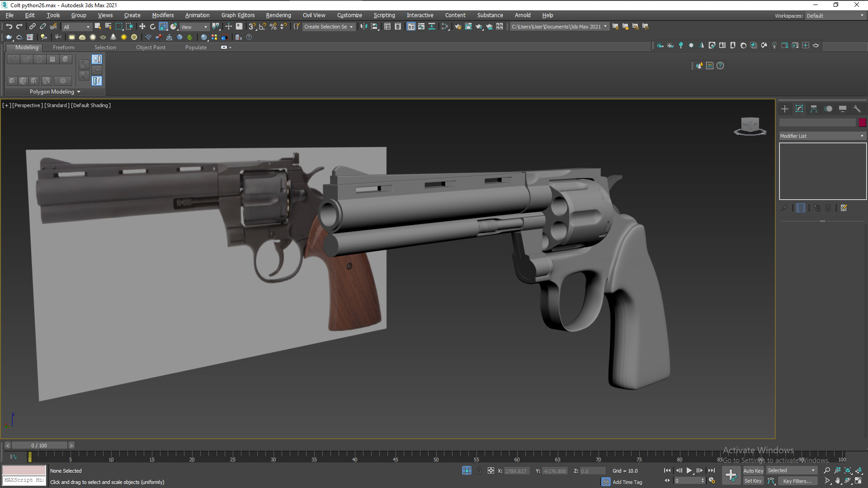This screenshot has width=868, height=488.
Task: Open the Selected key filter dropdown
Action: pyautogui.click(x=791, y=470)
